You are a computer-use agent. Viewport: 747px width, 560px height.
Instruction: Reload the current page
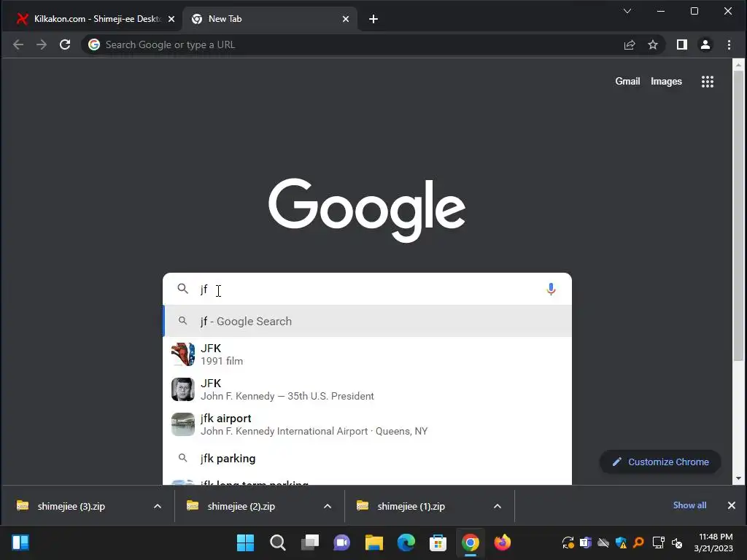click(65, 44)
